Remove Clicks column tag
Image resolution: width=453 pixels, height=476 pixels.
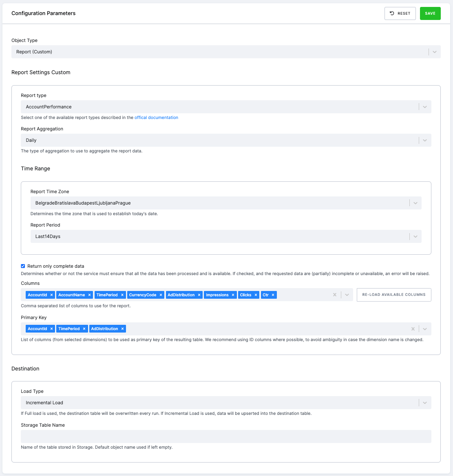256,295
